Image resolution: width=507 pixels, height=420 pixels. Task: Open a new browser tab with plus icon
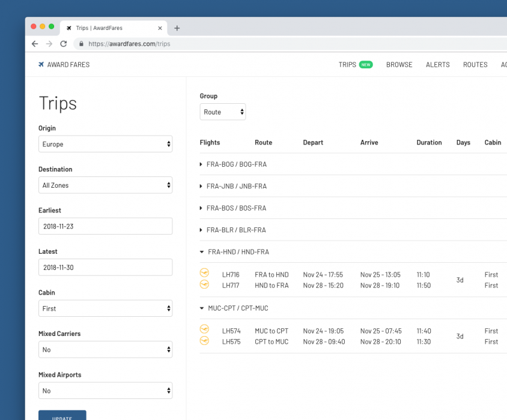coord(177,28)
